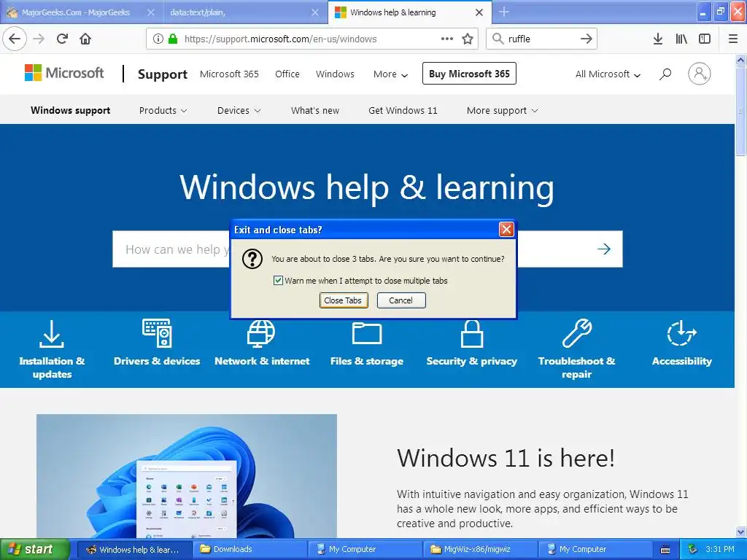The width and height of the screenshot is (747, 560).
Task: Click the keyboard icon in the taskbar
Action: (665, 550)
